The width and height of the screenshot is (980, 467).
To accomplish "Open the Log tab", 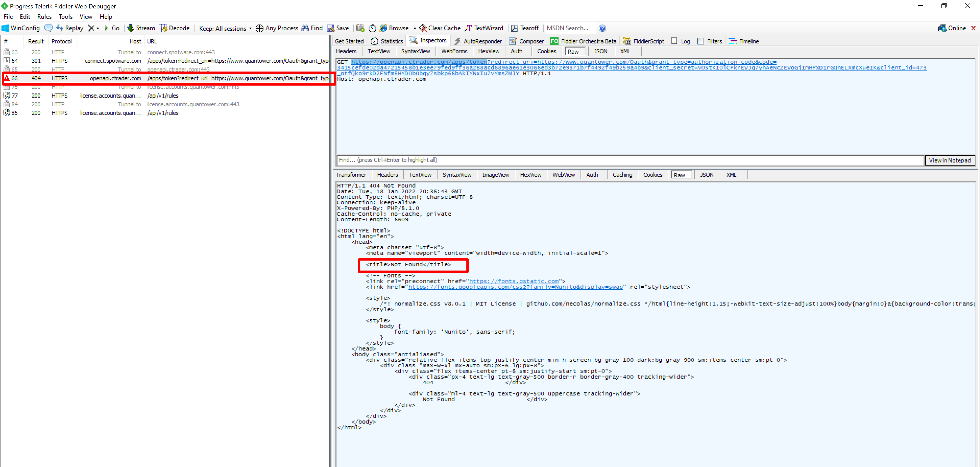I will tap(681, 41).
